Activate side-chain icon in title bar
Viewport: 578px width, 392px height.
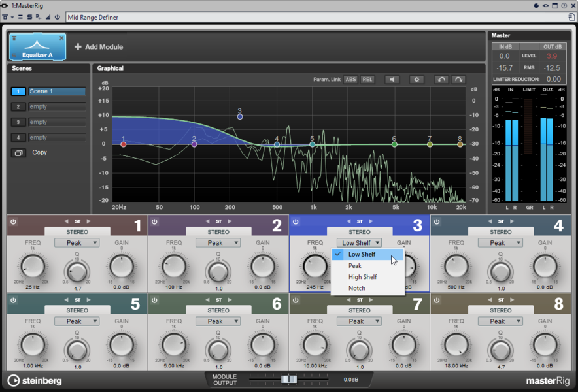point(545,5)
